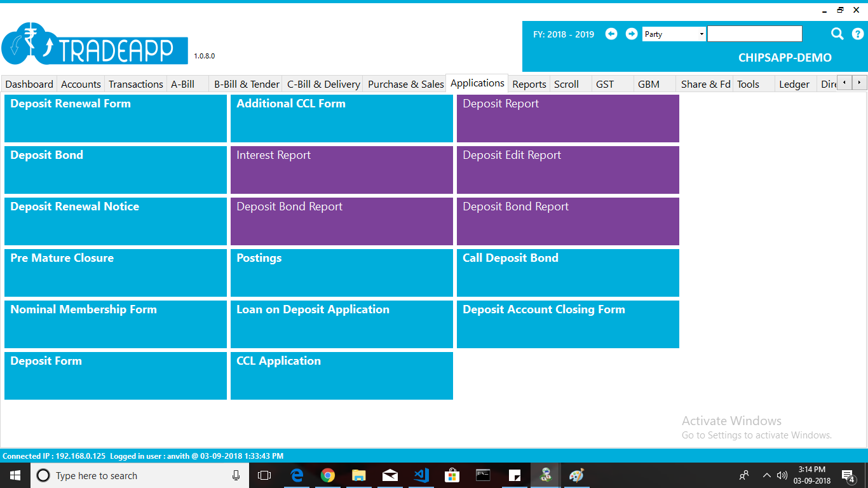Open Microsoft Store from the taskbar
Screen dimensions: 868x488
452,475
